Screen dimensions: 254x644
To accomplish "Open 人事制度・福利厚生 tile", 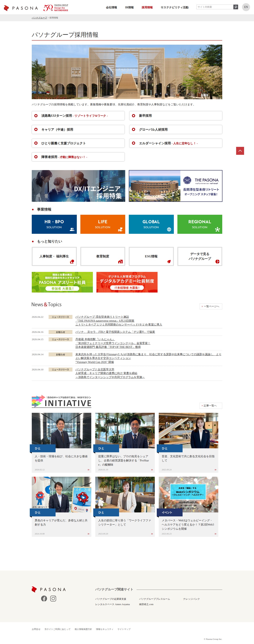I will (x=54, y=256).
